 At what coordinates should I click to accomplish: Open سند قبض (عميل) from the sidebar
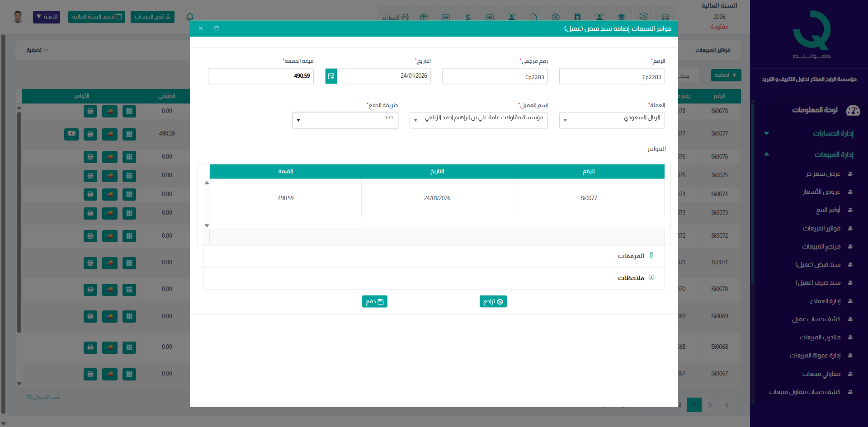[x=818, y=265]
